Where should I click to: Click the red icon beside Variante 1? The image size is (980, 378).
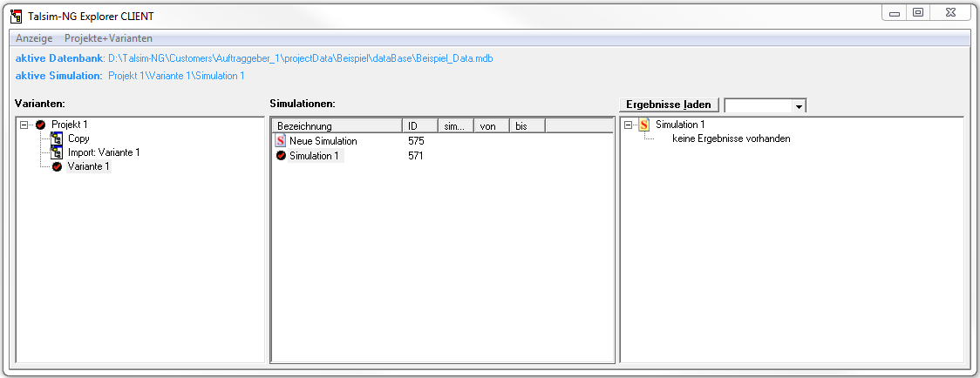[57, 166]
